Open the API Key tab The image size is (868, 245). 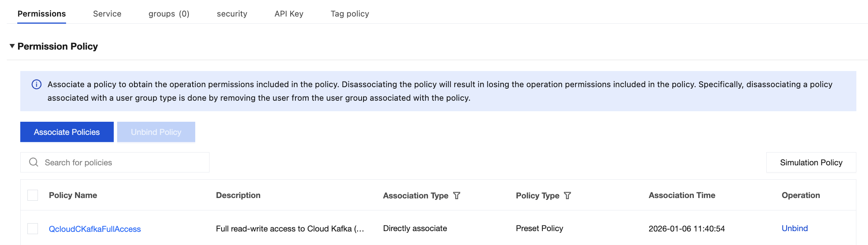[289, 14]
